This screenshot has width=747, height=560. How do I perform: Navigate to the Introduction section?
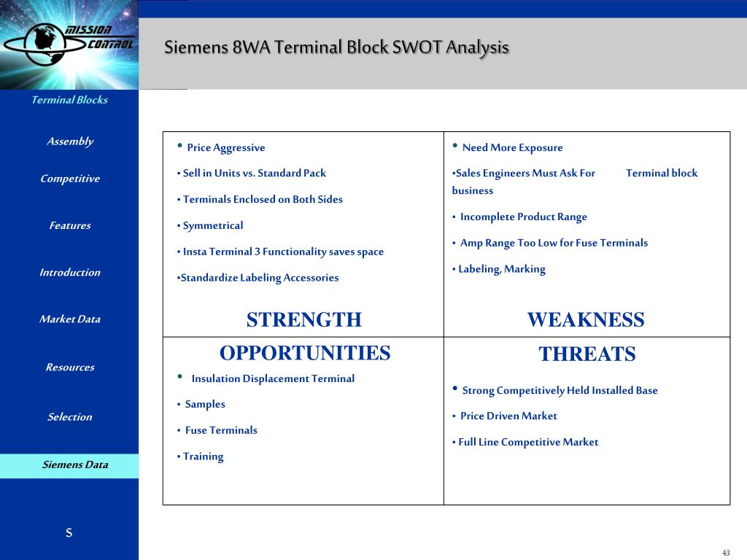[70, 273]
